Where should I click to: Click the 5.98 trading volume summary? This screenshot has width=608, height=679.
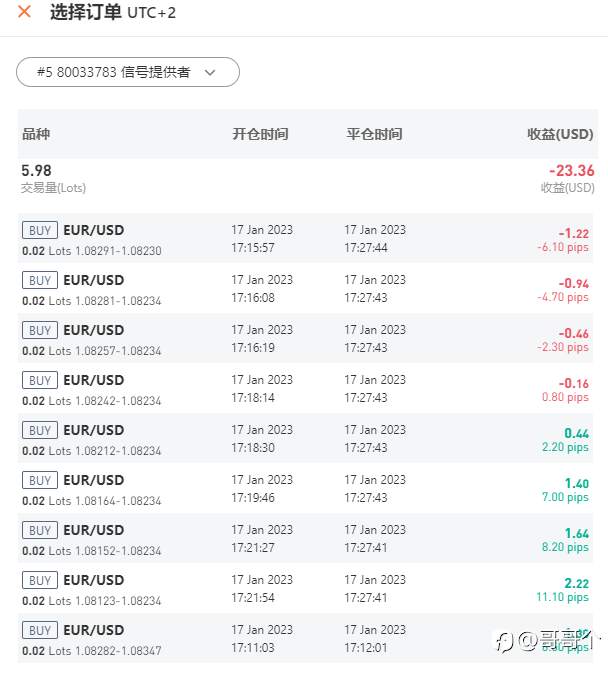[36, 171]
